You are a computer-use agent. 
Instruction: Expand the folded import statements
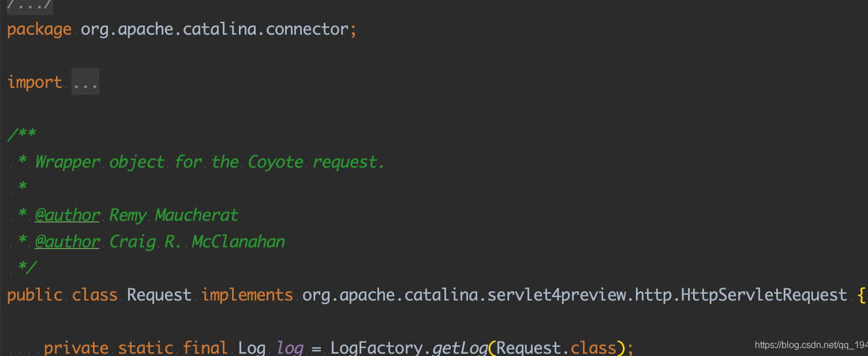(x=85, y=82)
